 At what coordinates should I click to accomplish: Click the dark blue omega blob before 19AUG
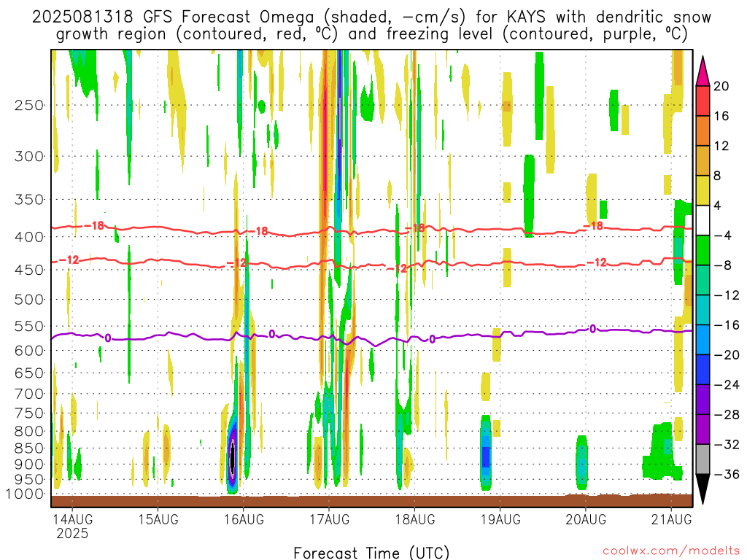click(x=485, y=458)
